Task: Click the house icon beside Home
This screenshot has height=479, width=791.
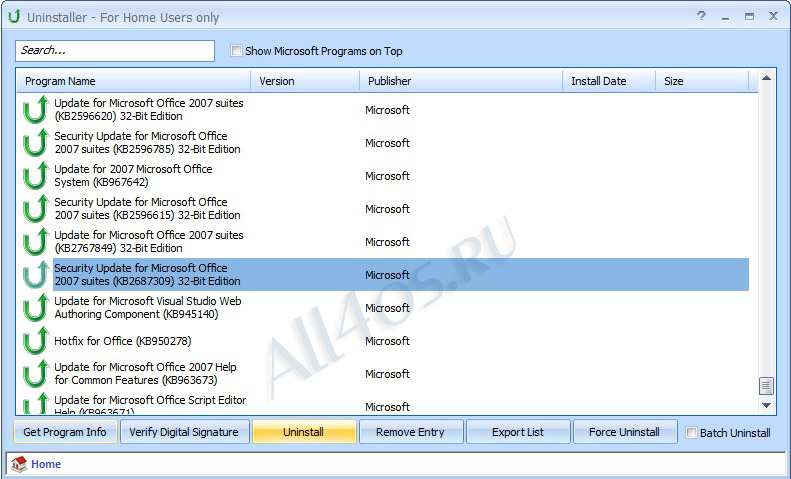Action: (x=19, y=464)
